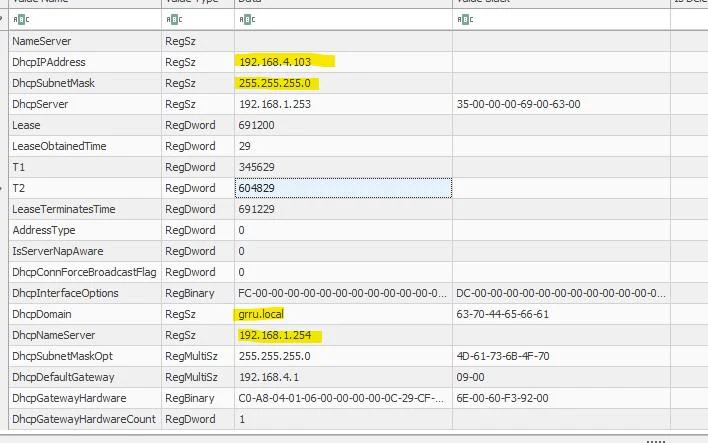Screen dimensions: 708x443
Task: Click the DhcpServer slack value 35-00-00-00-69-00-63-00
Action: (518, 104)
